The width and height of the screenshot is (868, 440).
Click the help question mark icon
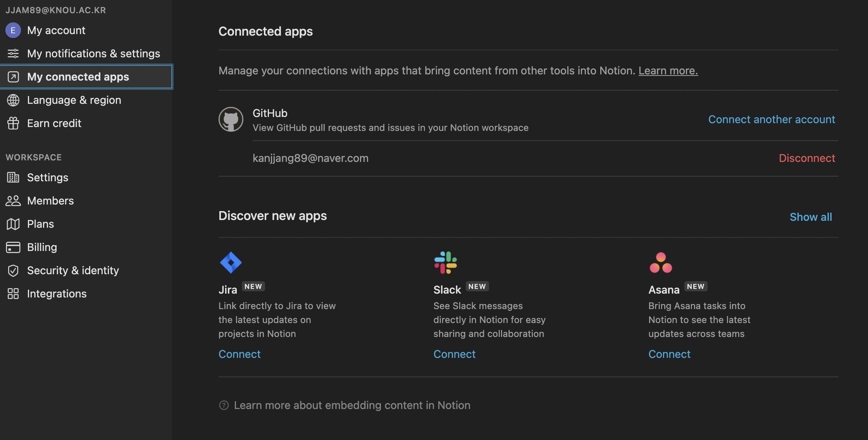224,405
